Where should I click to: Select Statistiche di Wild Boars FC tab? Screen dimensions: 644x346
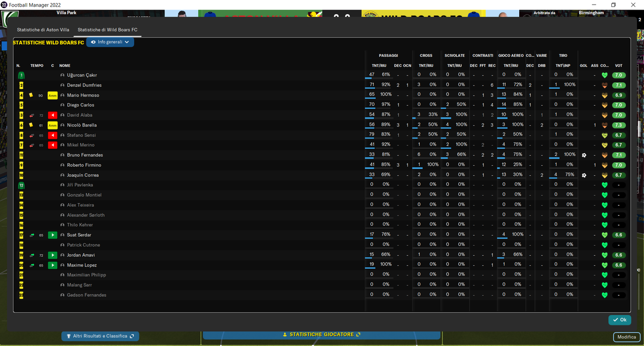tap(108, 30)
